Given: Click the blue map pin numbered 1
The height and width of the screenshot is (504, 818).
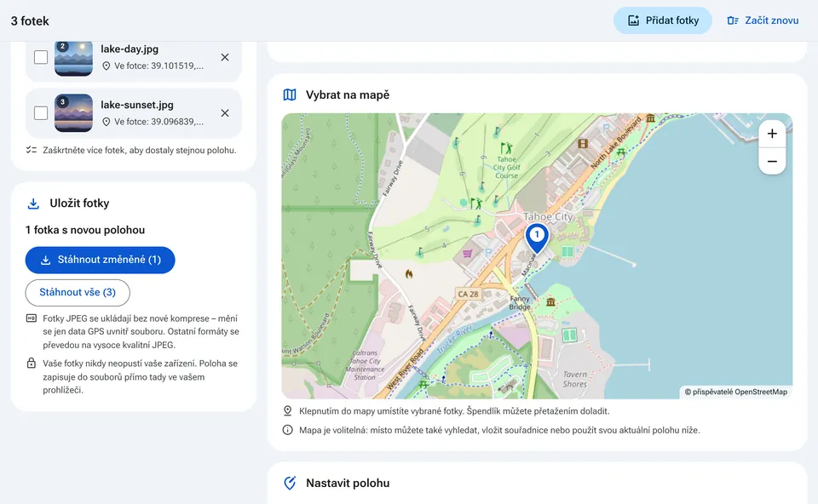Looking at the screenshot, I should tap(537, 238).
